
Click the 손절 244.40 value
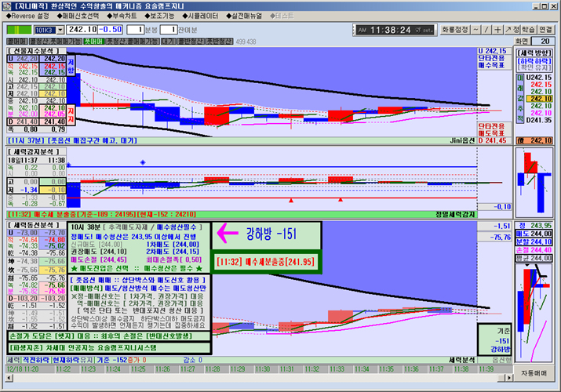pos(534,250)
